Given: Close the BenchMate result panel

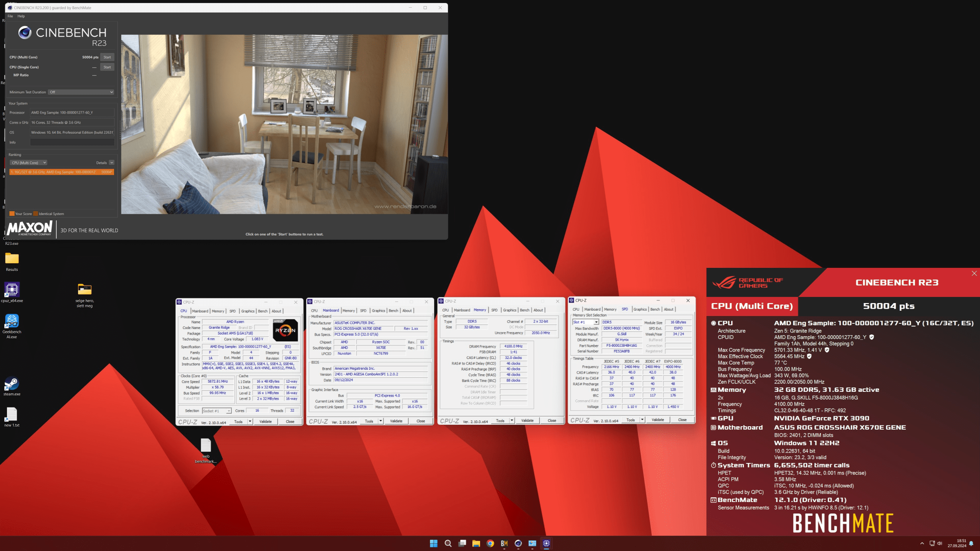Looking at the screenshot, I should click(974, 273).
